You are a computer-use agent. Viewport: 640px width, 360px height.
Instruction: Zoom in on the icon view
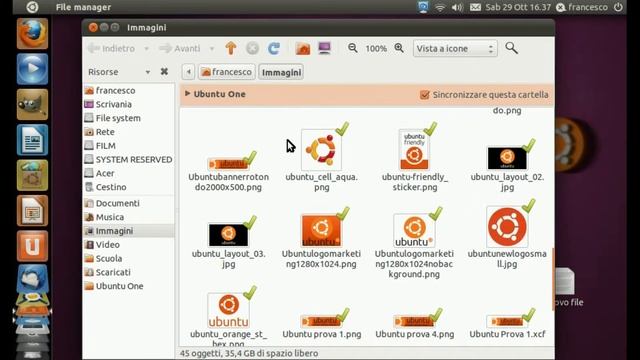coord(399,48)
